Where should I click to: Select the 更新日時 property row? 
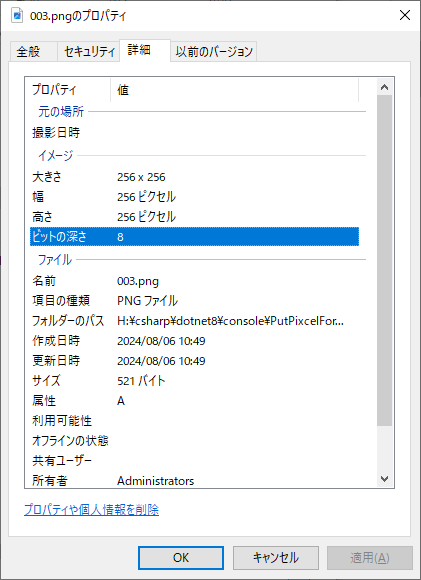coord(194,361)
